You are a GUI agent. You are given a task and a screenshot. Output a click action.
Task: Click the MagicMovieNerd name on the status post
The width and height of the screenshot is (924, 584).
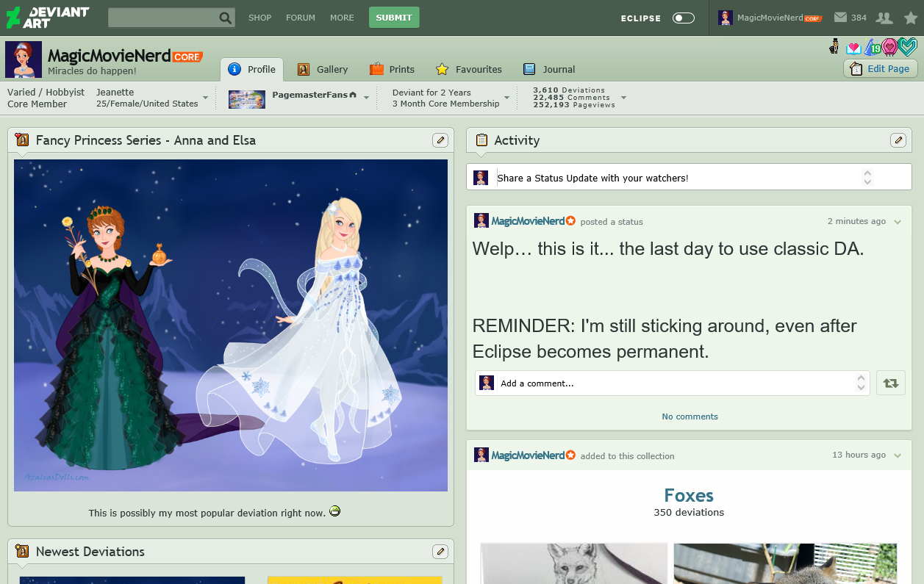pyautogui.click(x=528, y=221)
